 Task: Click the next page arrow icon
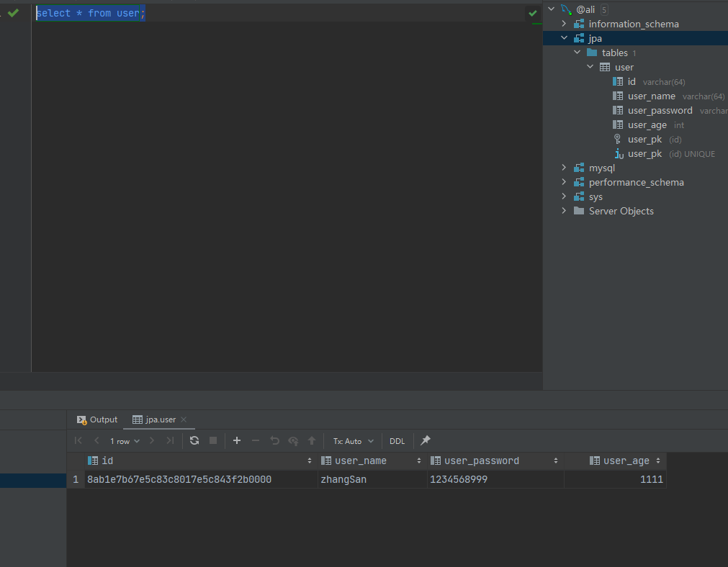click(152, 441)
